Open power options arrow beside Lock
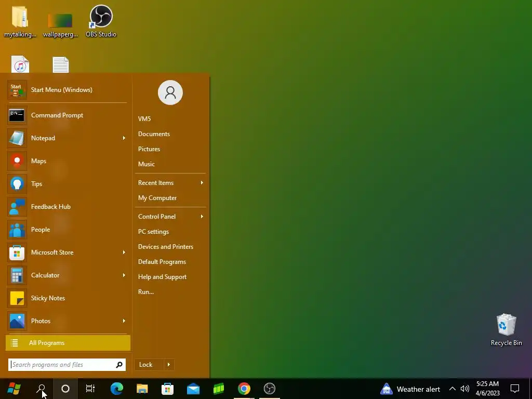The height and width of the screenshot is (399, 532). point(169,365)
